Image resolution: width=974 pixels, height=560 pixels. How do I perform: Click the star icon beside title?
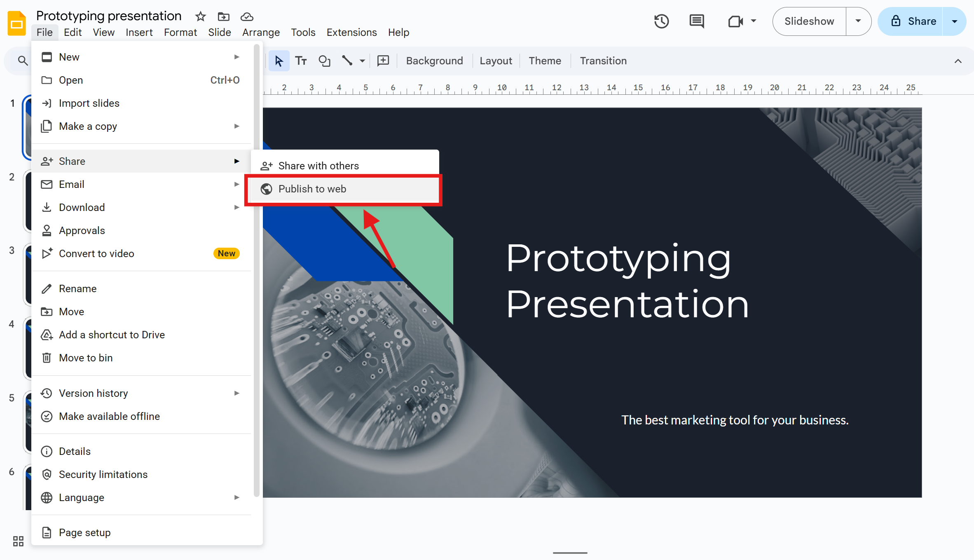click(200, 16)
